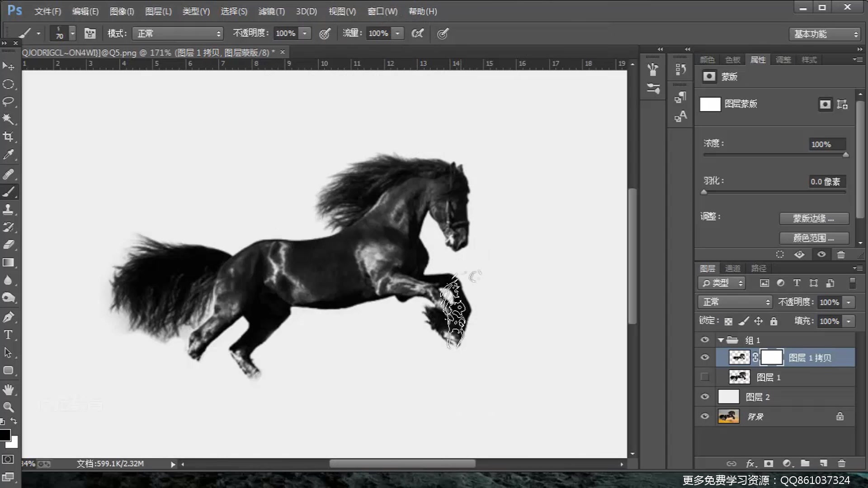Open the 滤镜(T) menu
This screenshot has height=488, width=868.
click(271, 11)
